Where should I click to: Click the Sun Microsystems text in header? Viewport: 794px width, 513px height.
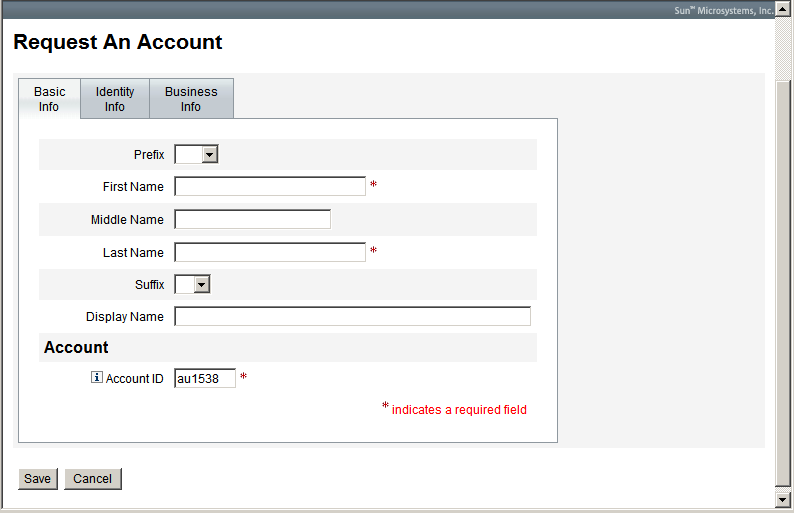pyautogui.click(x=723, y=10)
